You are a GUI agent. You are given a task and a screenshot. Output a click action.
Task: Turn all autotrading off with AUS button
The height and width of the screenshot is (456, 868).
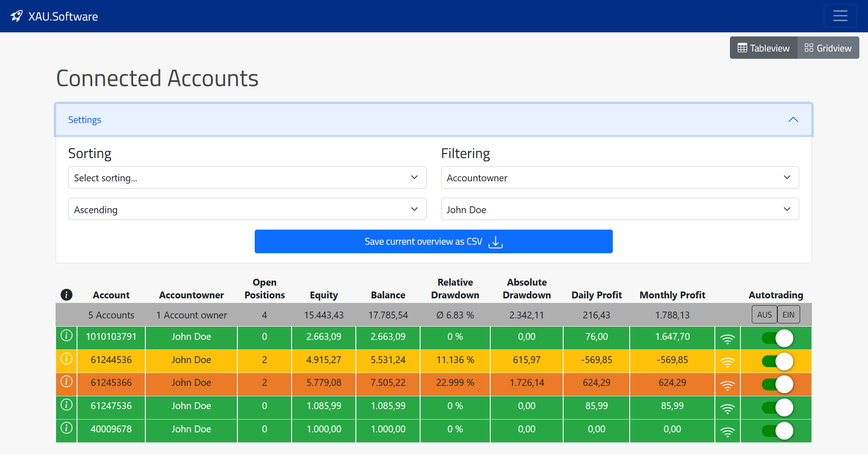click(x=764, y=314)
